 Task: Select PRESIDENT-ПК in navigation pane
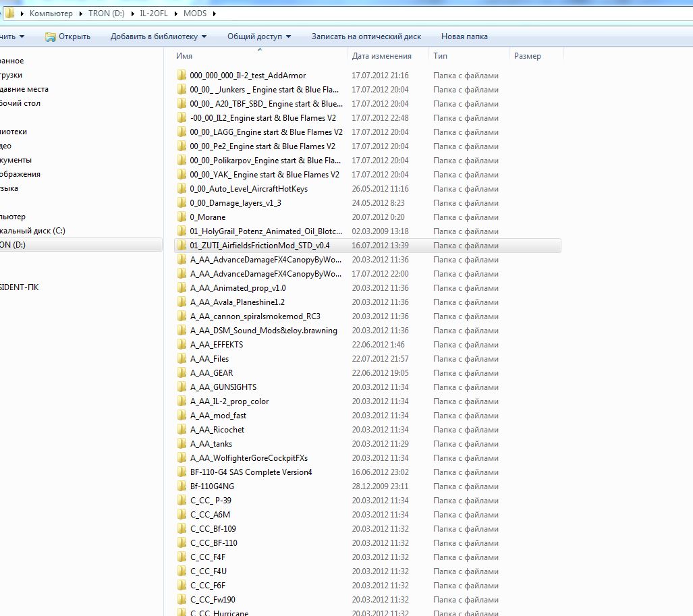coord(19,287)
